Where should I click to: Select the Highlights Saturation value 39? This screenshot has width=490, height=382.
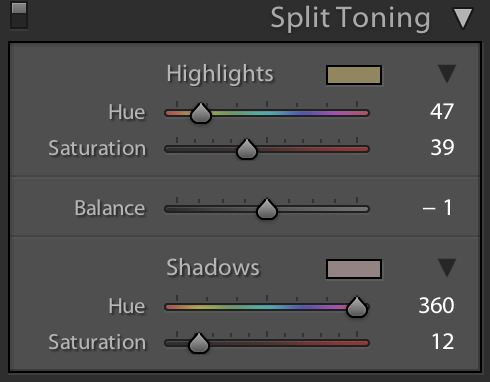[x=442, y=147]
